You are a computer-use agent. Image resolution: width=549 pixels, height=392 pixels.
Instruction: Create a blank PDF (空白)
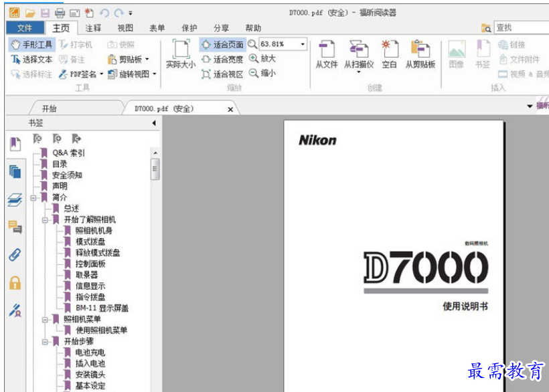[x=390, y=55]
